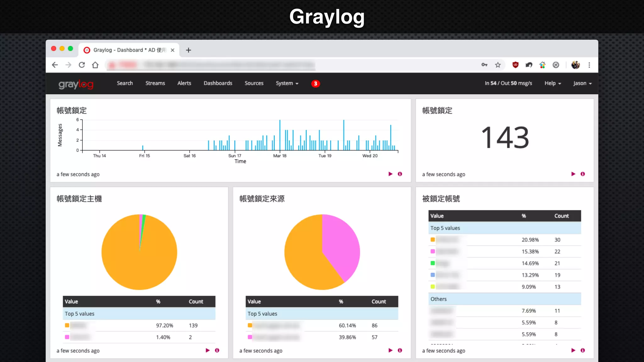Click the Others row header in 被鎖定帳號

pos(504,299)
